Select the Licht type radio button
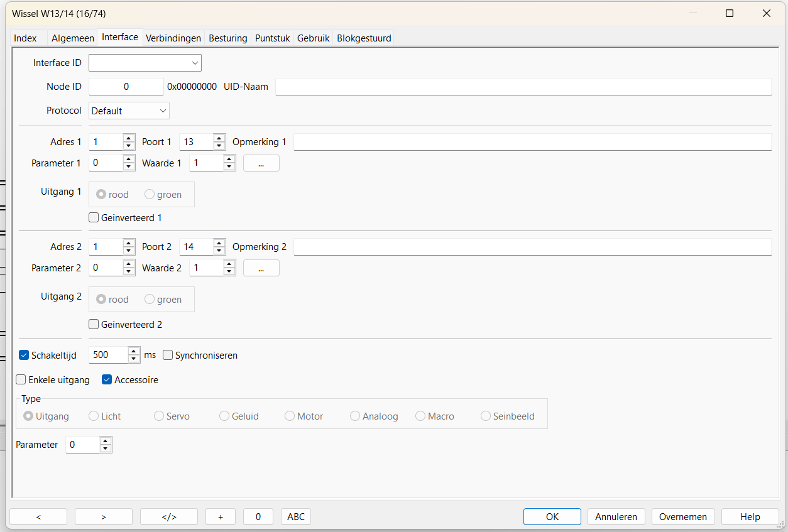 94,416
